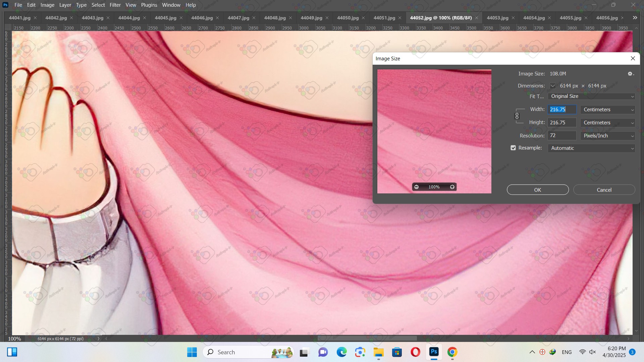Screen dimensions: 644x362
Task: Open Google Chrome from taskbar
Action: click(x=452, y=352)
